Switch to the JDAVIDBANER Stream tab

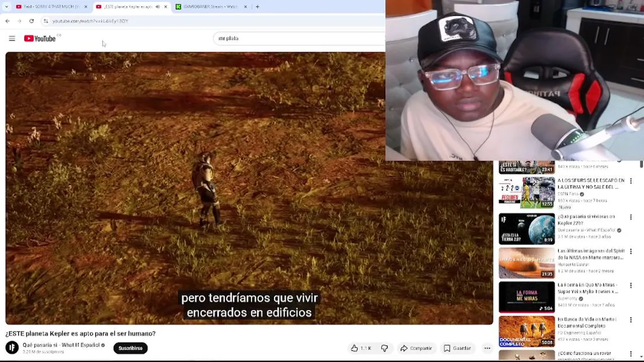coord(210,7)
